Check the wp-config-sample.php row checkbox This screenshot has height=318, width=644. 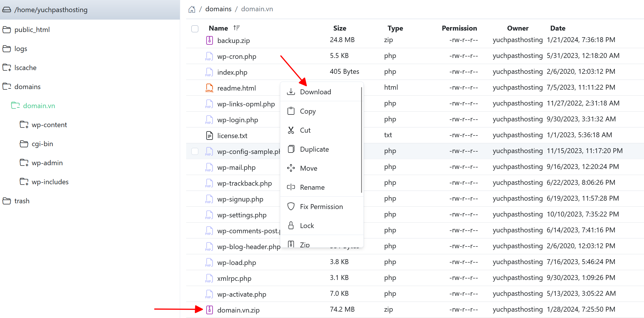[195, 151]
